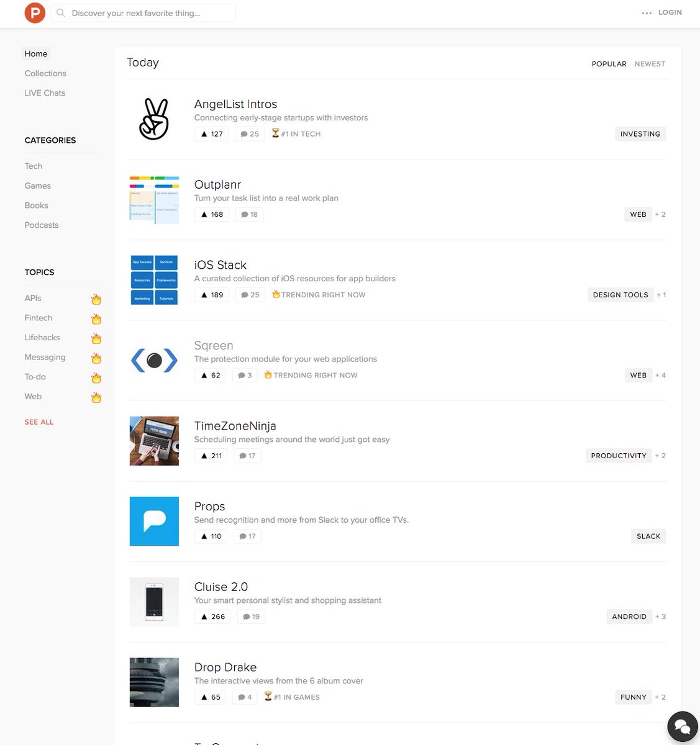Open AngelList Intros comments (25)
Image resolution: width=700 pixels, height=745 pixels.
click(250, 134)
